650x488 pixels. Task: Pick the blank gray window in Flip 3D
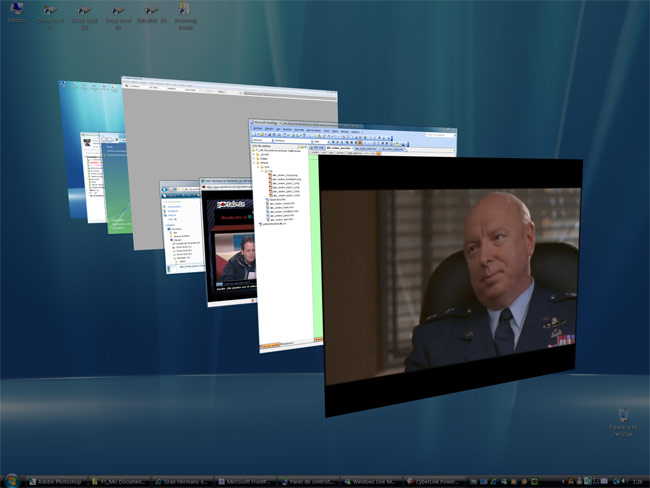pyautogui.click(x=187, y=137)
